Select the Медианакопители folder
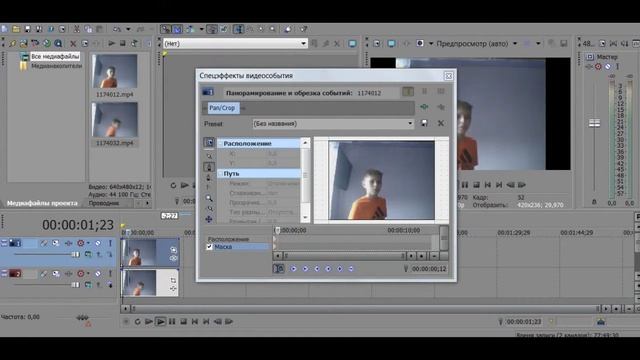 [x=56, y=66]
